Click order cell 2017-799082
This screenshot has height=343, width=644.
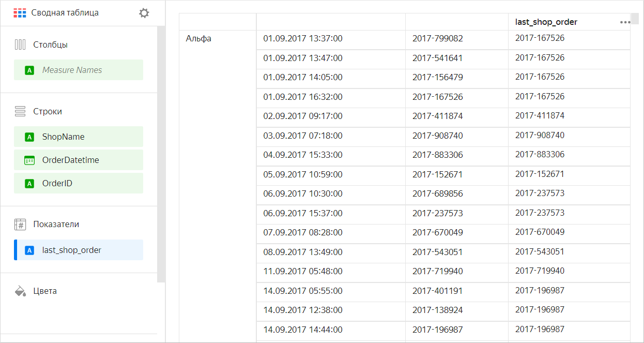pos(438,39)
